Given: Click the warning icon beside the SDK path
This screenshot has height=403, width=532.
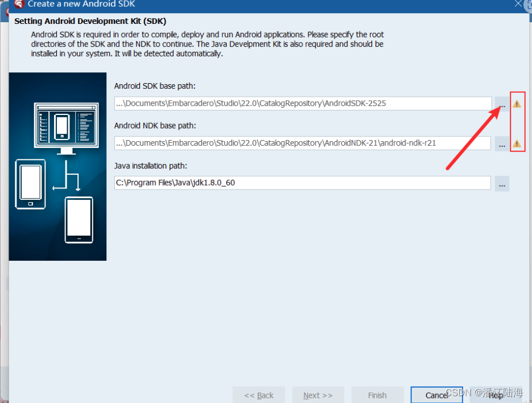Looking at the screenshot, I should pos(517,104).
